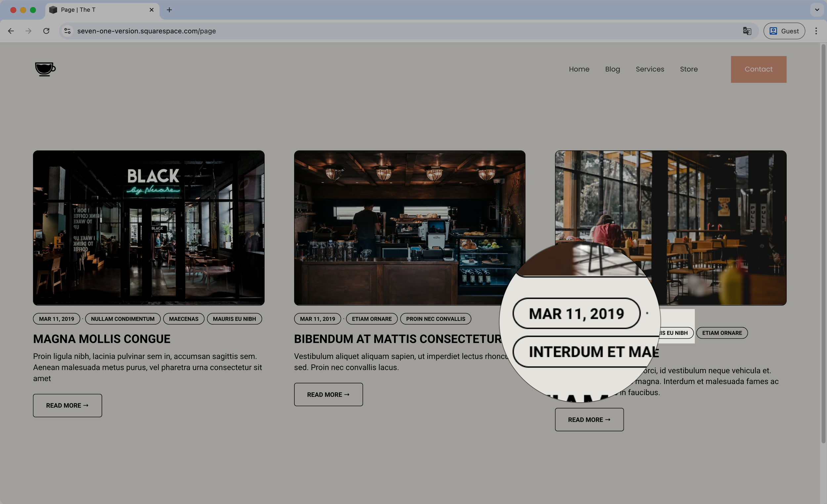The width and height of the screenshot is (827, 504).
Task: Click the coffee cup site logo
Action: pyautogui.click(x=45, y=69)
